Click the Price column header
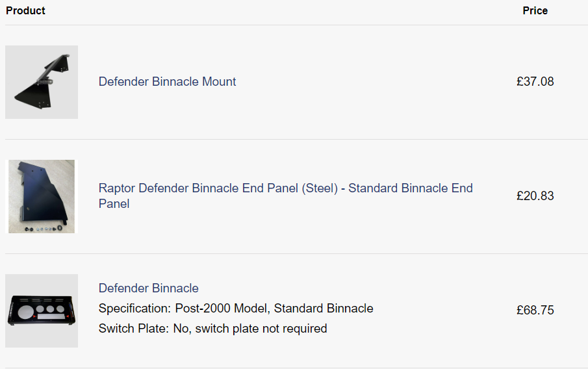 [535, 10]
